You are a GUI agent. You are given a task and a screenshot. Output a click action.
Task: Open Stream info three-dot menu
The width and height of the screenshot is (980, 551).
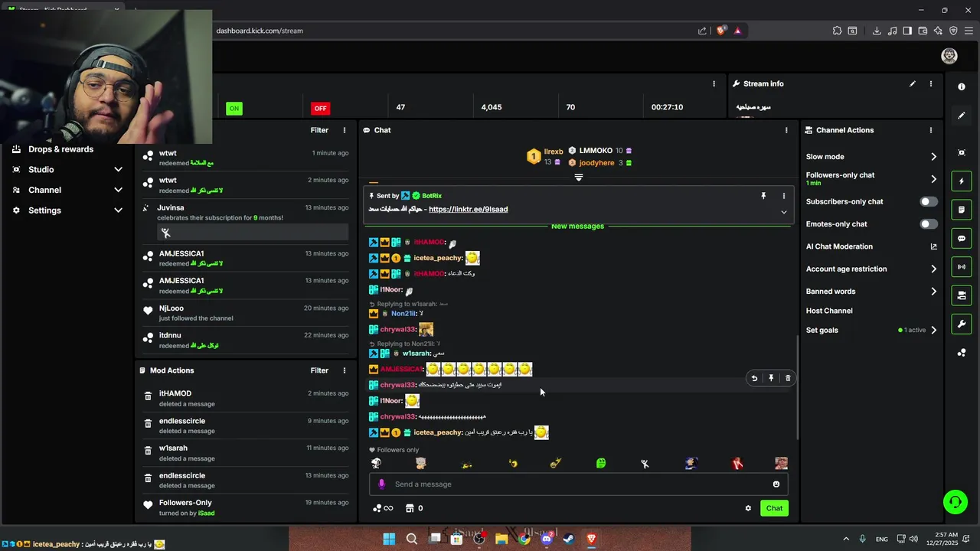[931, 84]
